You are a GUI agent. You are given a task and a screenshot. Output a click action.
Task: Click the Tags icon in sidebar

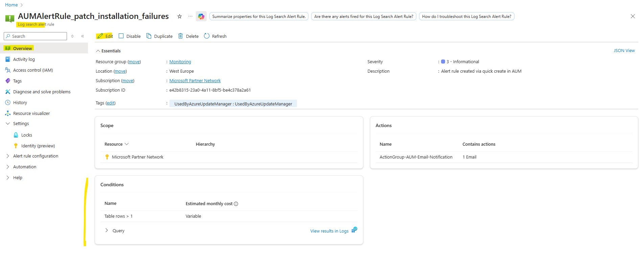click(8, 81)
